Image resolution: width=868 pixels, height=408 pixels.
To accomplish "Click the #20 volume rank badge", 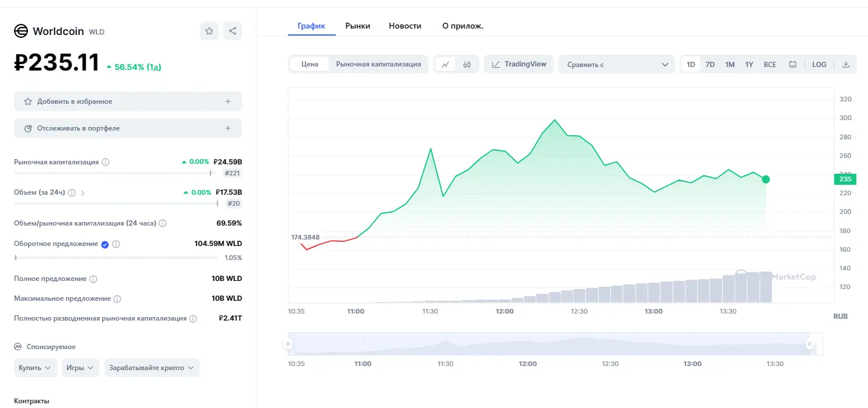I will point(234,203).
